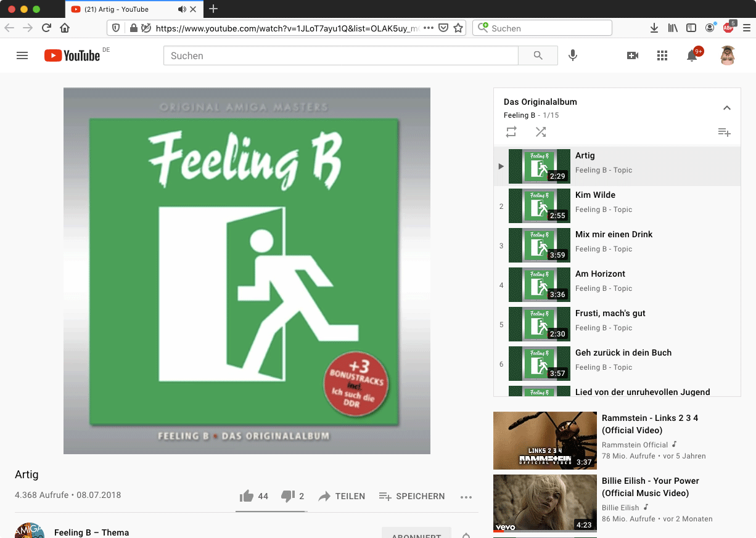Play Geh zurück in dein Buch
Image resolution: width=756 pixels, height=538 pixels.
(x=617, y=364)
